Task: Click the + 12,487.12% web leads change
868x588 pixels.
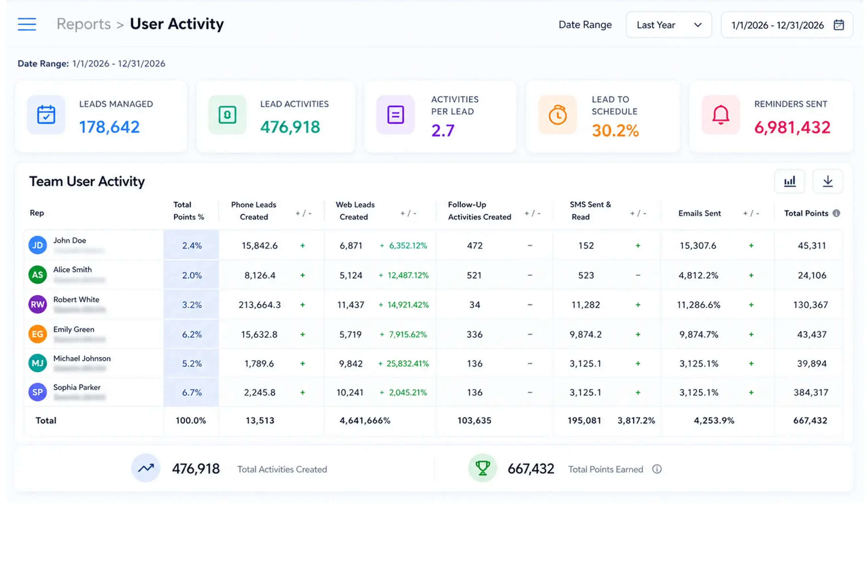Action: tap(404, 275)
